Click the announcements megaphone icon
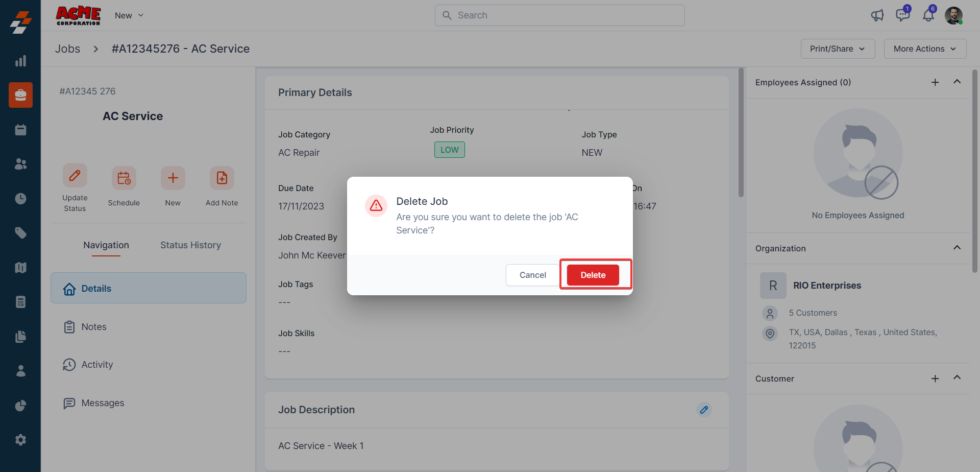 pyautogui.click(x=877, y=15)
